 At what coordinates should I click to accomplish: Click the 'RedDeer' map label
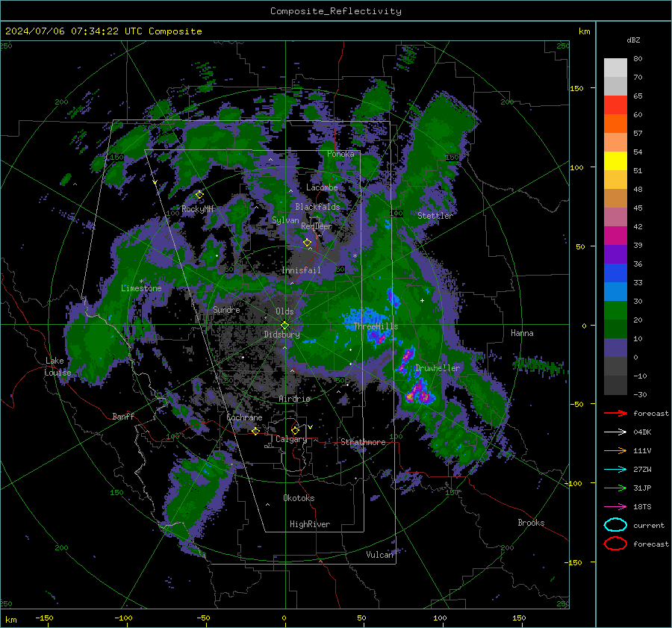pos(317,226)
